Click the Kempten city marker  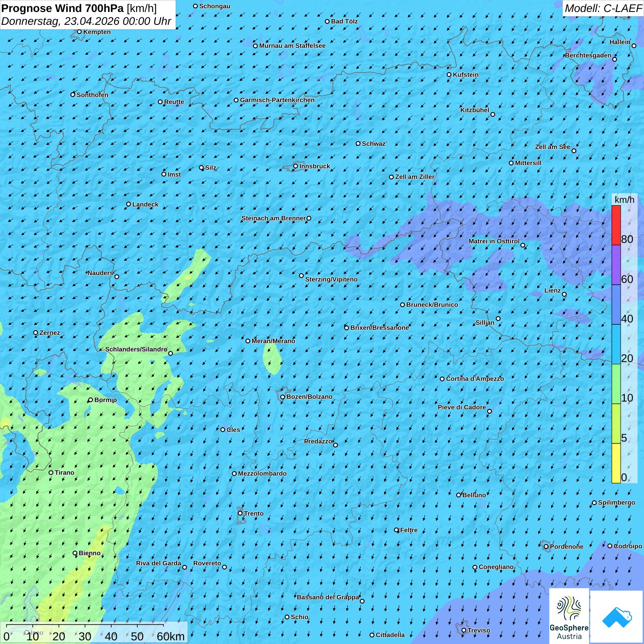[79, 32]
